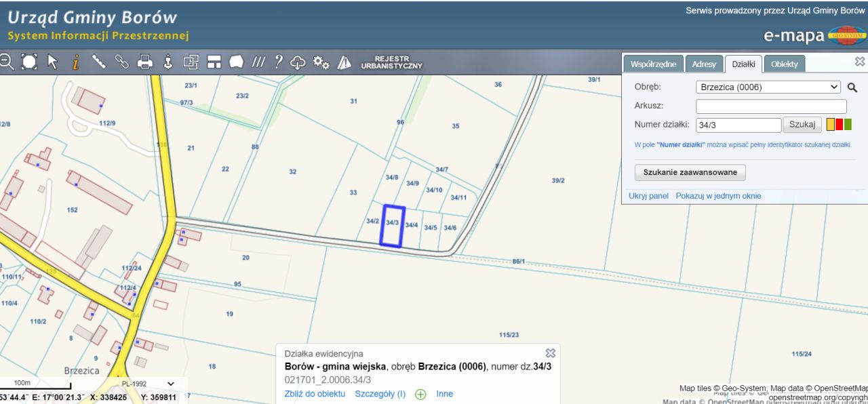The width and height of the screenshot is (868, 404).
Task: Open the Obręb Brzezica (0006) dropdown
Action: coord(768,87)
